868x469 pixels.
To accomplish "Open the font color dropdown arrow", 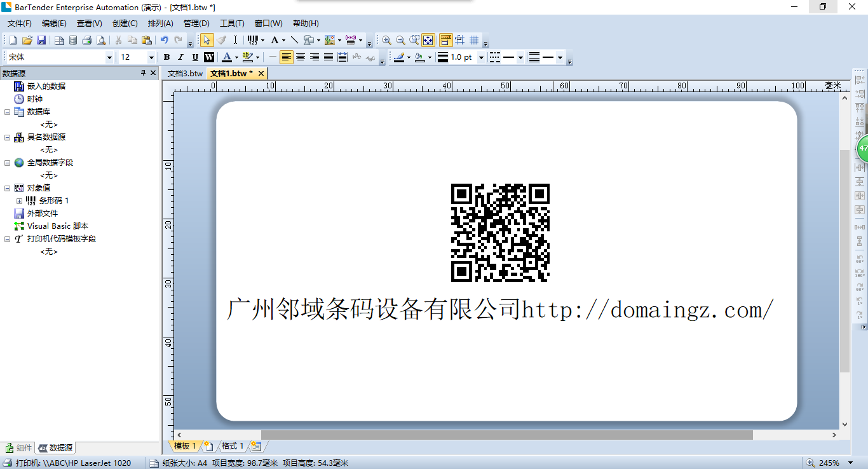I will pos(236,57).
